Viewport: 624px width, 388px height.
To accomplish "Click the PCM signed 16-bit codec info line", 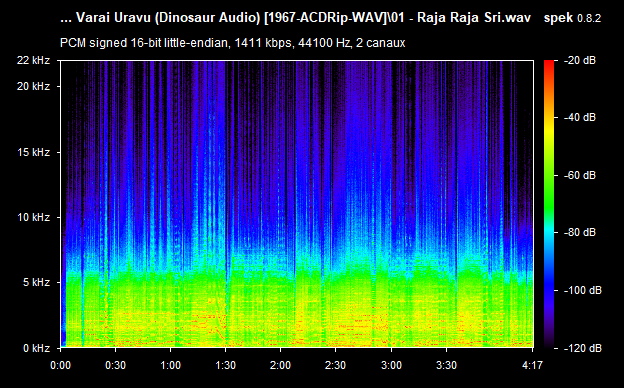I will (x=232, y=43).
